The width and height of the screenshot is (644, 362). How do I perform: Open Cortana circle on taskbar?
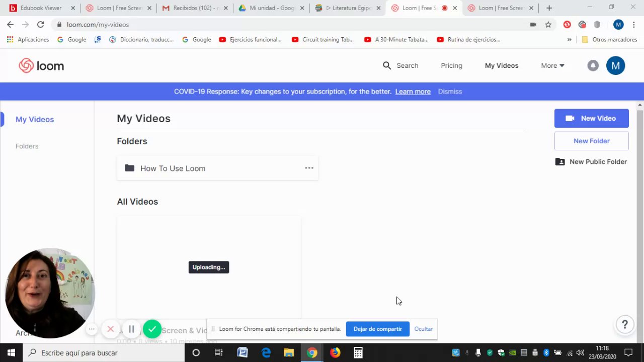pos(196,352)
